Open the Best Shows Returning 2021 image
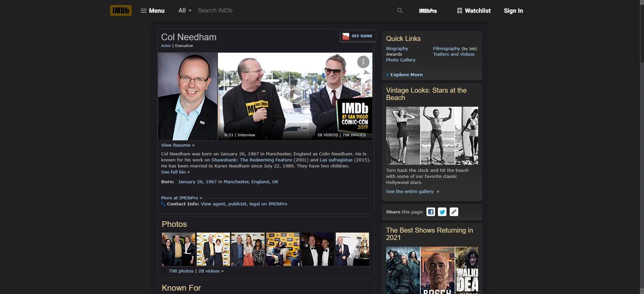644x294 pixels. (432, 271)
